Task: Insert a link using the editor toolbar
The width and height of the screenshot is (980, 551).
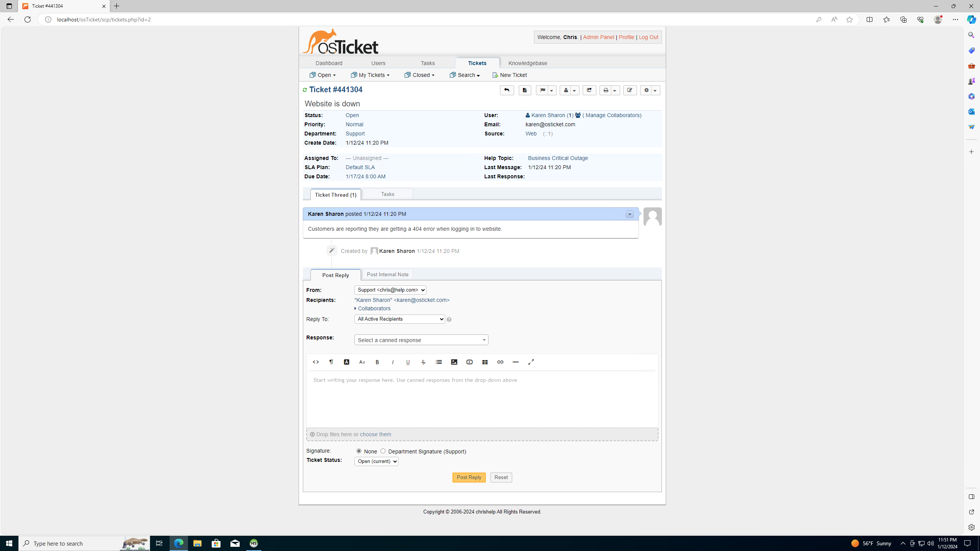Action: coord(500,362)
